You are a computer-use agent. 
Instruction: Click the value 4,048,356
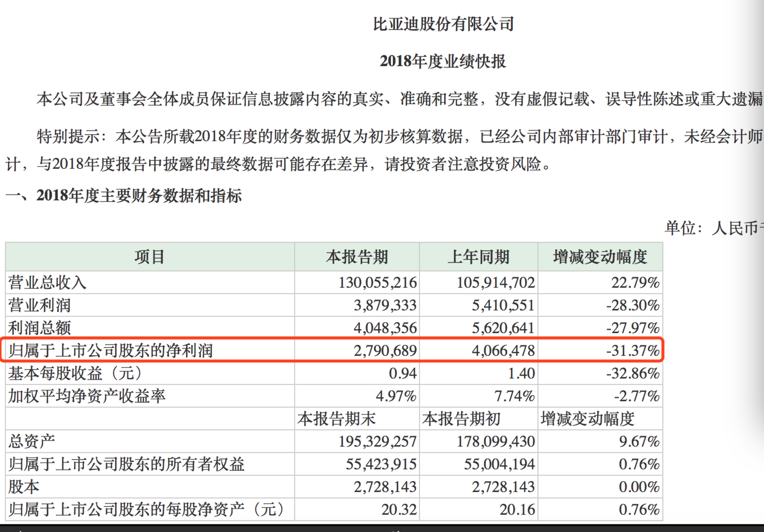pos(385,328)
